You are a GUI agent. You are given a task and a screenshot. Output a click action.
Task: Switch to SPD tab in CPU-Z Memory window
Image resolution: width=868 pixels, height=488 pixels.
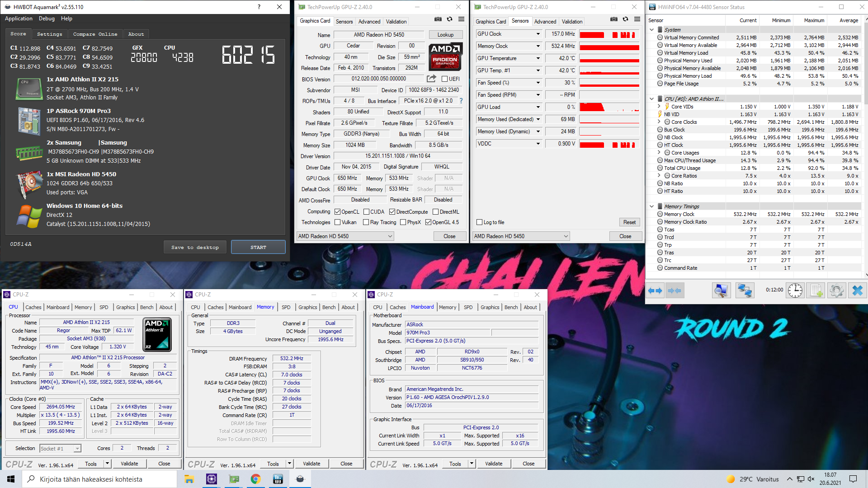[286, 307]
